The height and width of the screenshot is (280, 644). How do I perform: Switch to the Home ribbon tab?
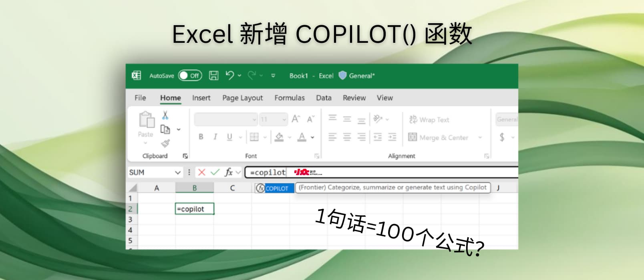click(171, 98)
